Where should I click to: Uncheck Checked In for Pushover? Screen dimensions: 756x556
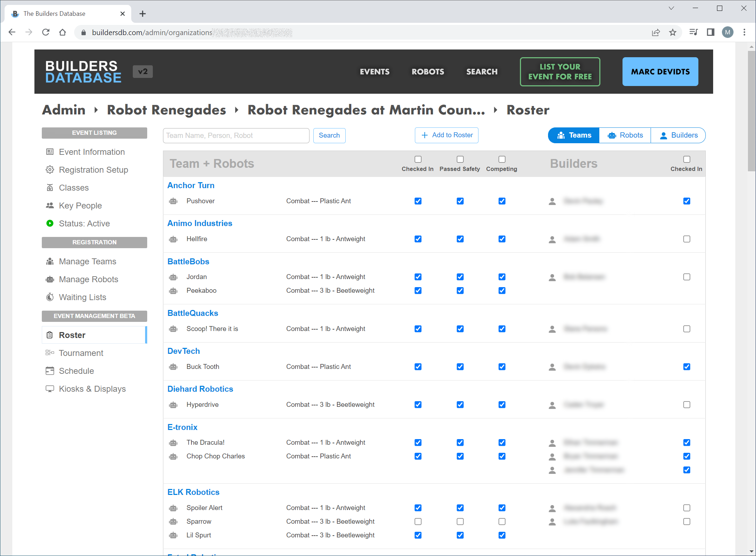[x=418, y=201]
